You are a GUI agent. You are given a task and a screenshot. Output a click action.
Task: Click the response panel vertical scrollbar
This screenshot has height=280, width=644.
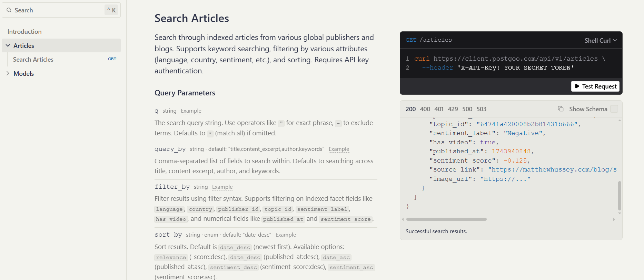(x=620, y=196)
